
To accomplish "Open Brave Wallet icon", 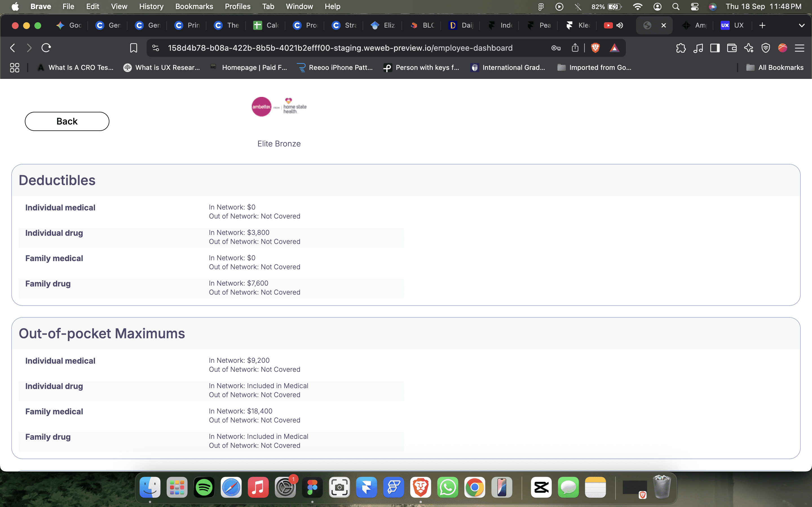I will [x=732, y=48].
